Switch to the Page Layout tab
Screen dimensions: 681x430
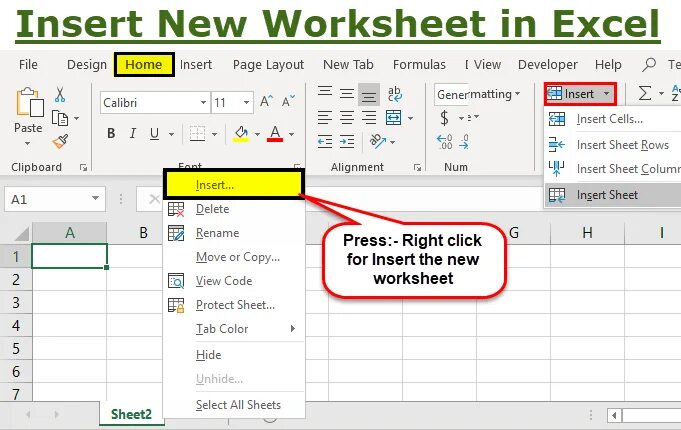tap(268, 65)
